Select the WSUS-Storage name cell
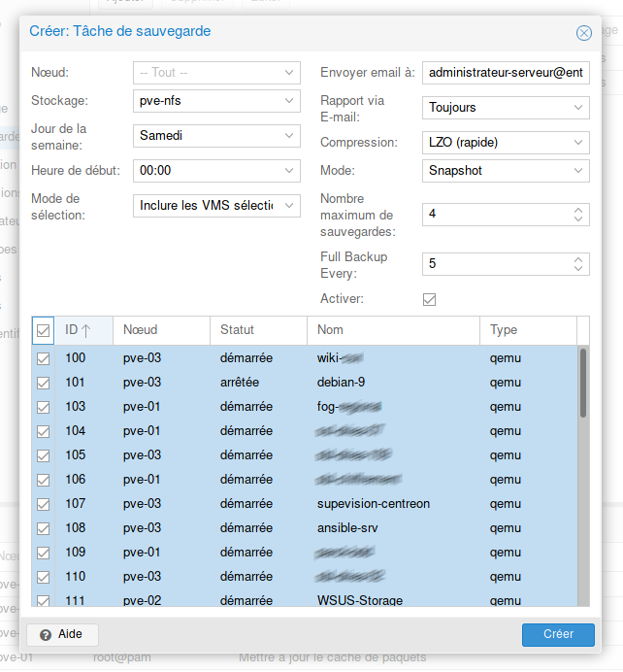Viewport: 623px width, 672px height. 360,601
